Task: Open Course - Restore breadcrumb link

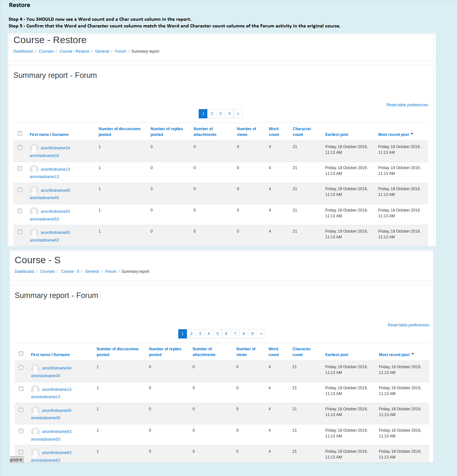Action: [x=74, y=51]
